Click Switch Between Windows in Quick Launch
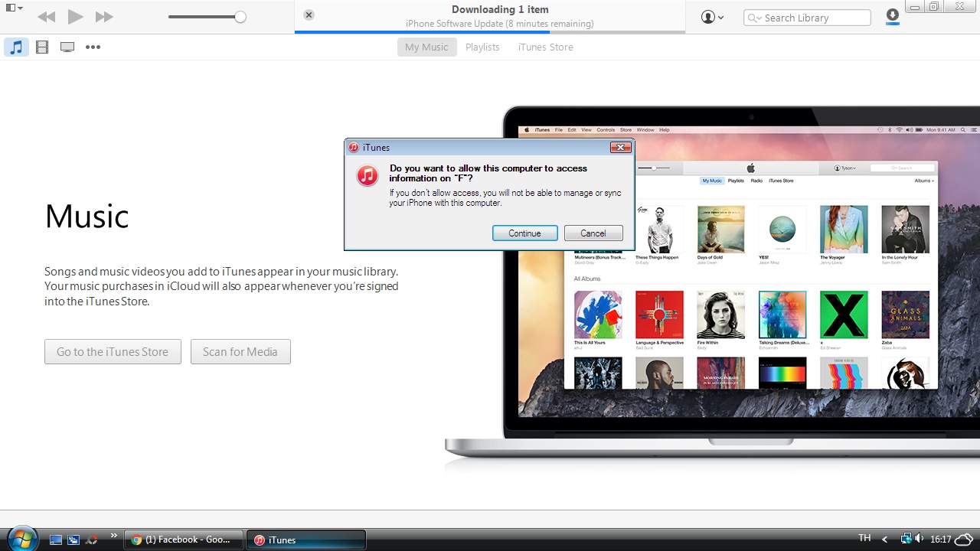Screen dimensions: 980x551 pyautogui.click(x=73, y=540)
